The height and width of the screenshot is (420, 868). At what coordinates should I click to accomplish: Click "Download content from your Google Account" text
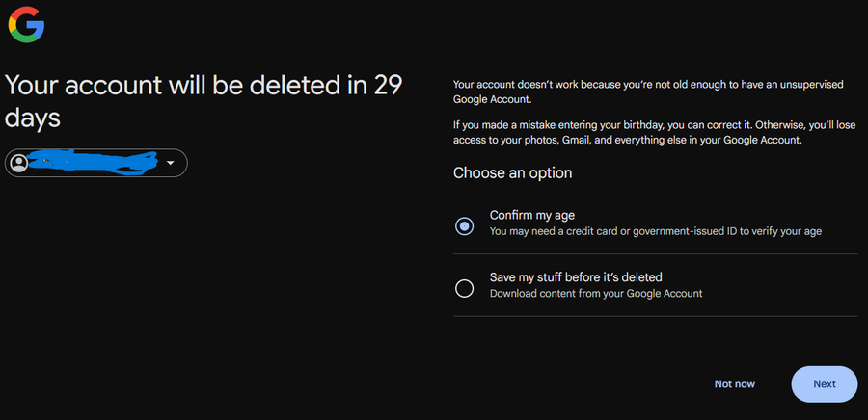pos(595,293)
